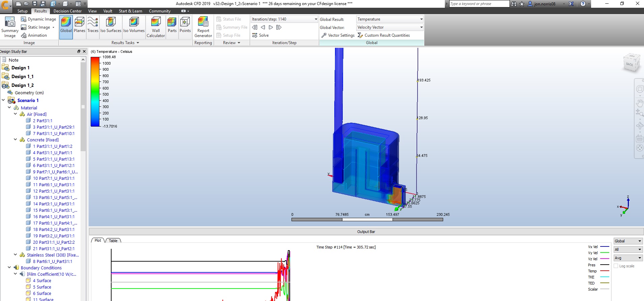This screenshot has height=301, width=644.
Task: Close the Design Study Bar
Action: [x=84, y=52]
